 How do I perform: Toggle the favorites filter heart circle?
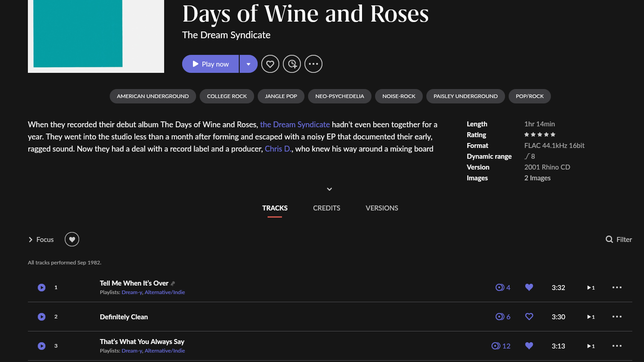pos(72,239)
